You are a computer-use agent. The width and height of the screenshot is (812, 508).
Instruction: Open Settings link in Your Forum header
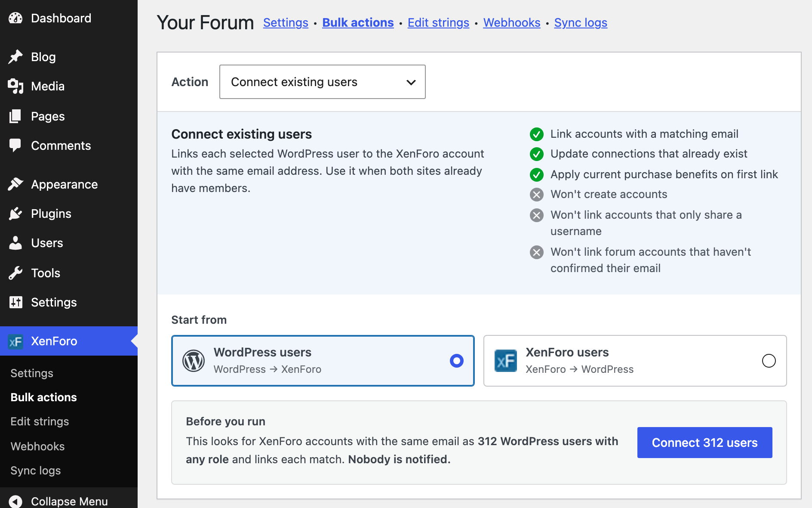[x=286, y=22]
